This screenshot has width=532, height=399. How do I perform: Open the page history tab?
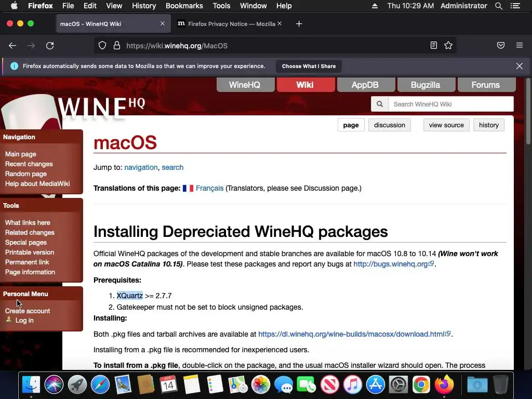pyautogui.click(x=488, y=125)
